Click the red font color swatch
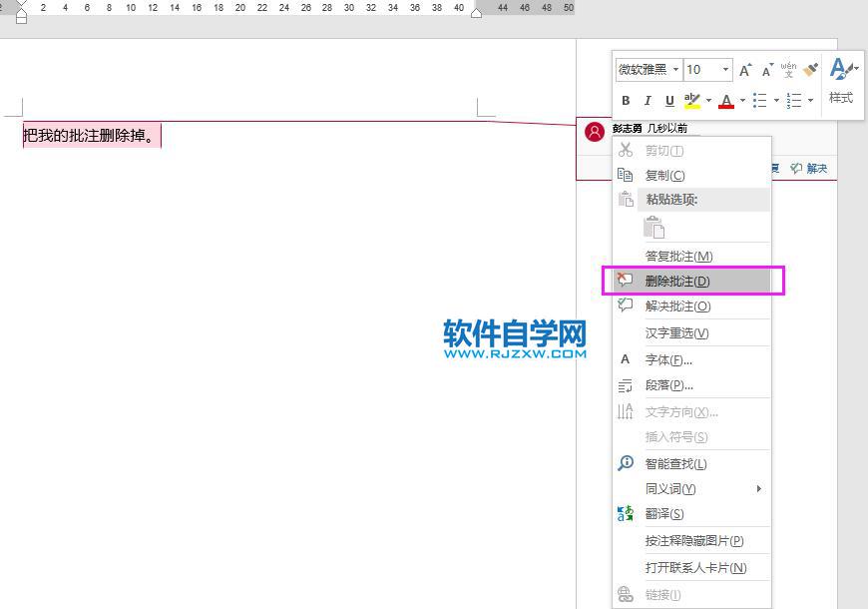 pyautogui.click(x=726, y=100)
